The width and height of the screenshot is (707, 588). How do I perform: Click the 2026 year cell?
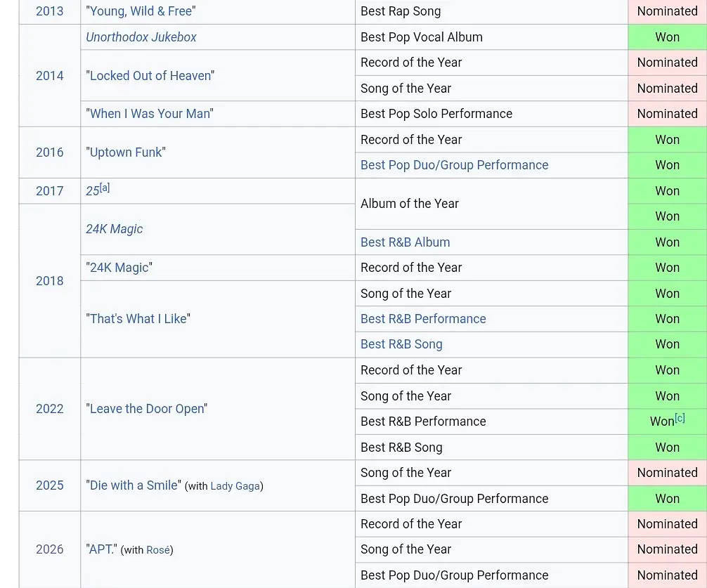coord(50,549)
